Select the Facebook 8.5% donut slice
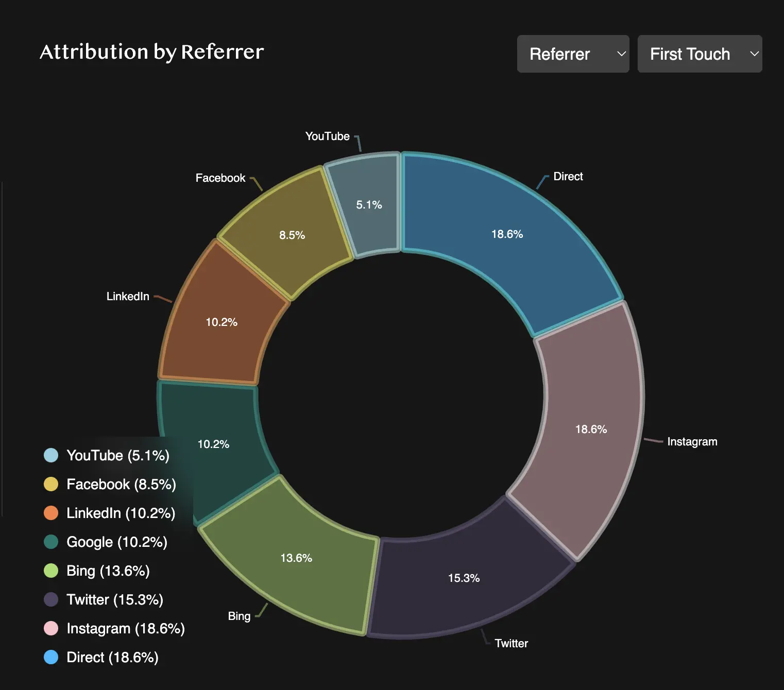The image size is (784, 690). click(x=292, y=235)
